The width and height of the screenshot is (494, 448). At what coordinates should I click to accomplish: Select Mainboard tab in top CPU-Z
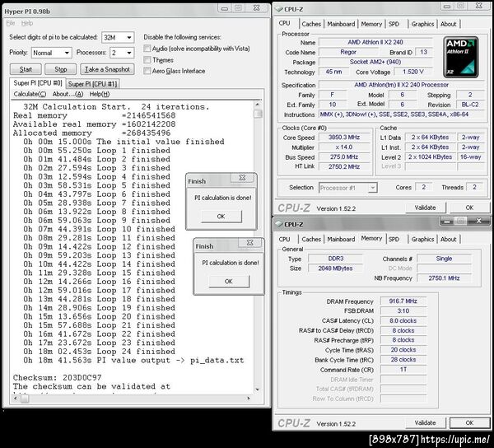(x=341, y=24)
